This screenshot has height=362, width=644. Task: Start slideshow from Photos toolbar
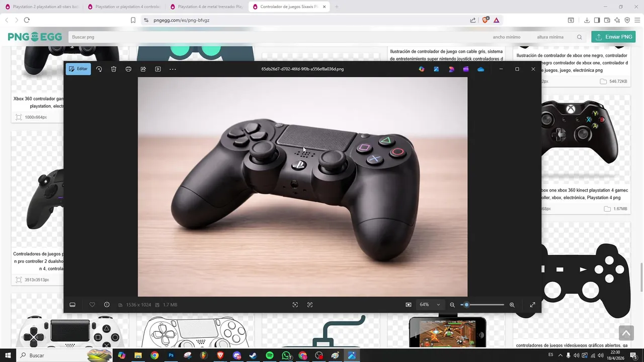pos(158,69)
